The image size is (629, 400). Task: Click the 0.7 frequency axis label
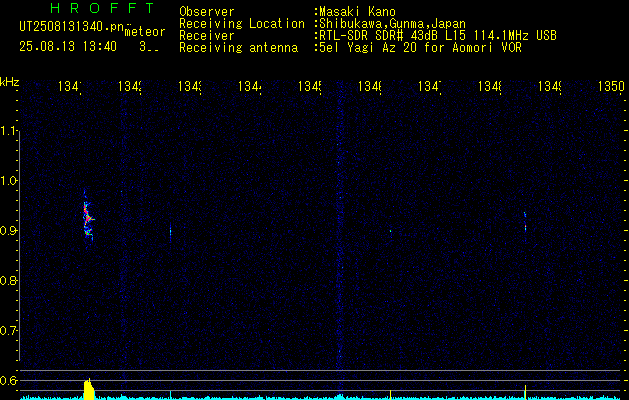tap(8, 331)
